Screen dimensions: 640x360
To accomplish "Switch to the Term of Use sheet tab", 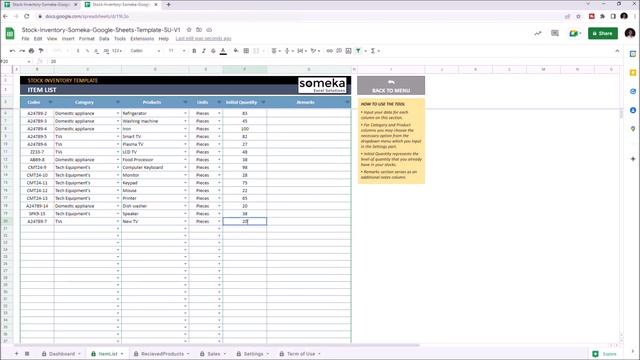I will [300, 354].
